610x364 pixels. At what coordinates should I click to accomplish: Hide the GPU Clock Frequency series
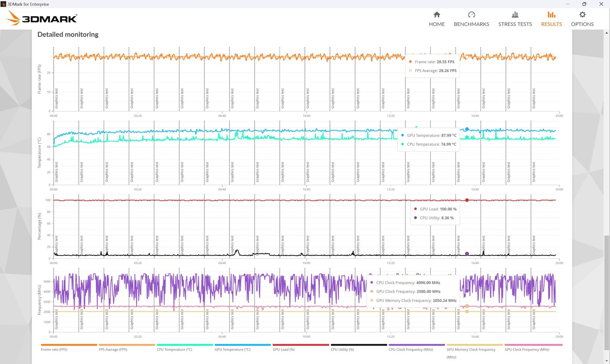pos(527,349)
